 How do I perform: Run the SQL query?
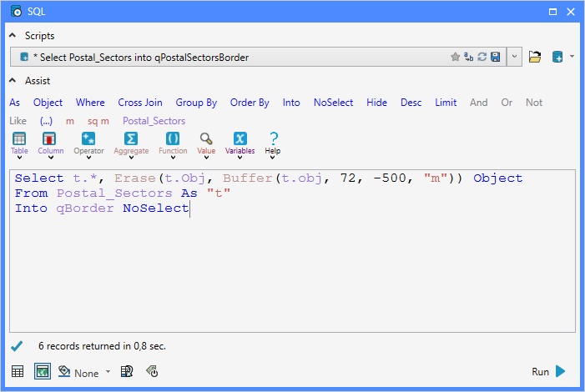click(x=548, y=371)
